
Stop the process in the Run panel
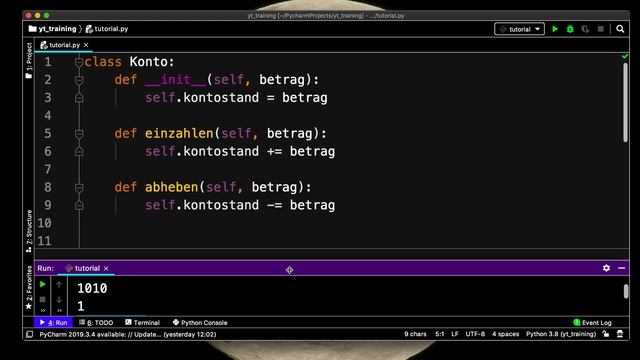[x=42, y=300]
